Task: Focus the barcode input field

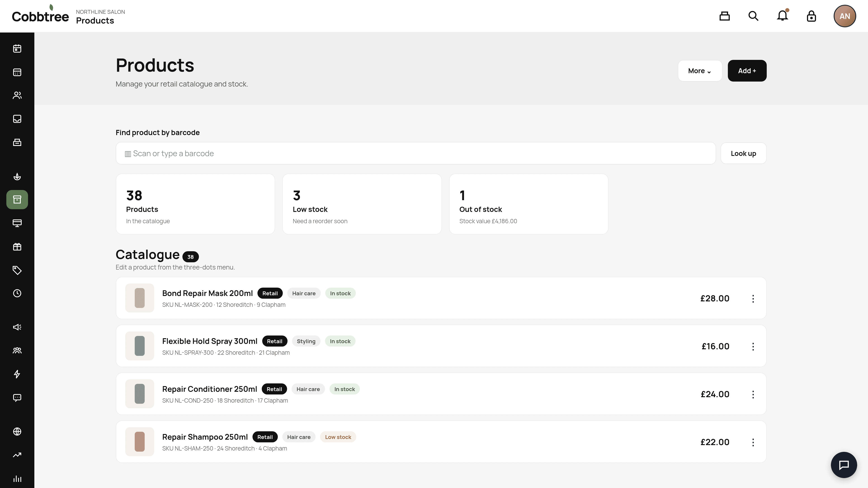Action: tap(415, 154)
